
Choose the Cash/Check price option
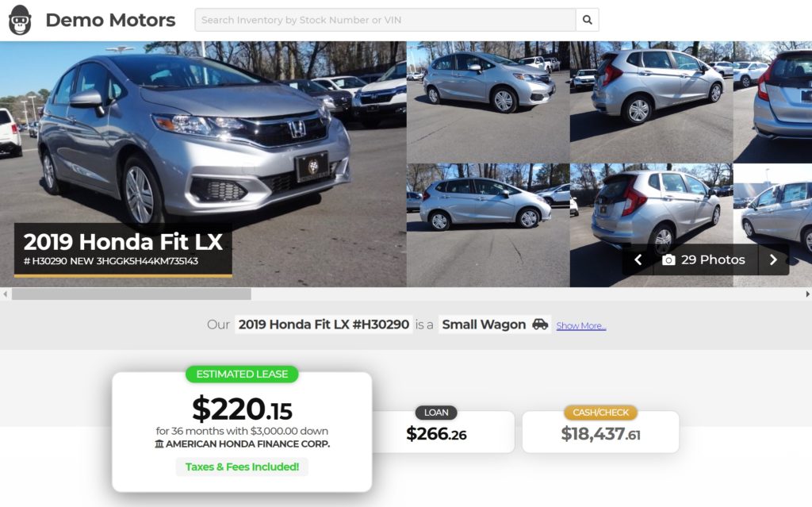[x=601, y=432]
